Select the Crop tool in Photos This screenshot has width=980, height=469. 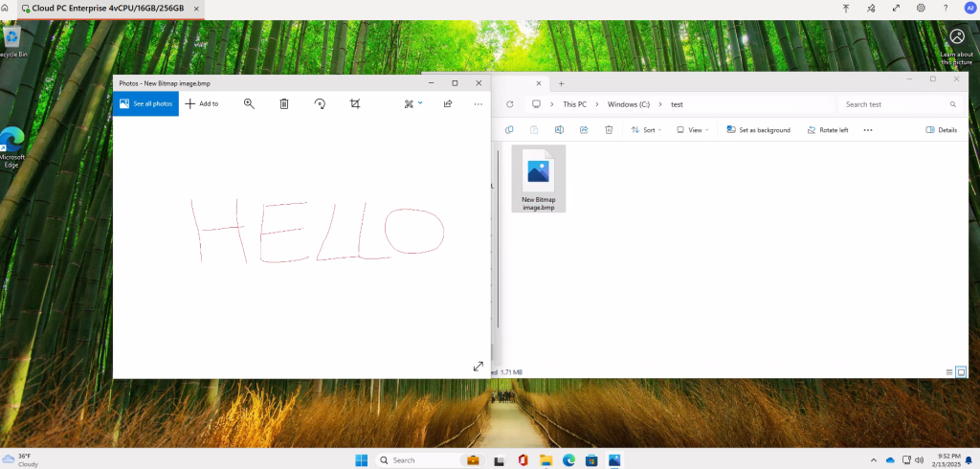(x=355, y=103)
